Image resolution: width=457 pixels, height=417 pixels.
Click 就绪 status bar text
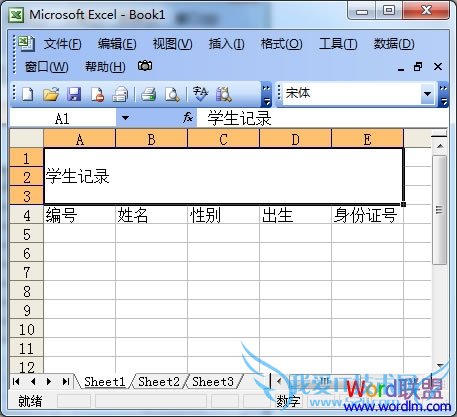pos(30,401)
